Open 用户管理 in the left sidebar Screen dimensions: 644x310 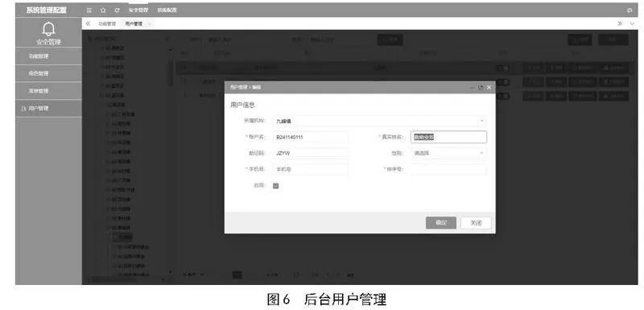(49, 109)
